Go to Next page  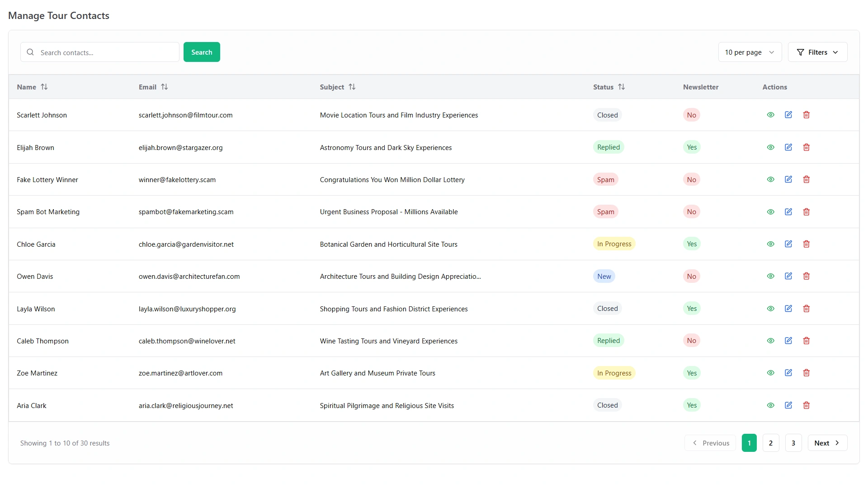click(827, 443)
